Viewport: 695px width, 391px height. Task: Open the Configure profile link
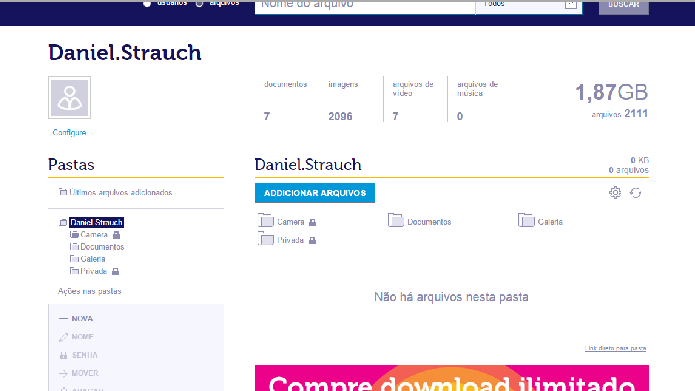coord(69,133)
